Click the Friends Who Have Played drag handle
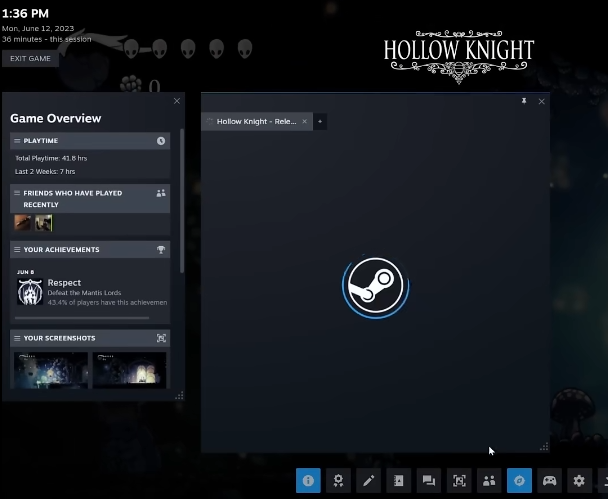 click(x=17, y=193)
